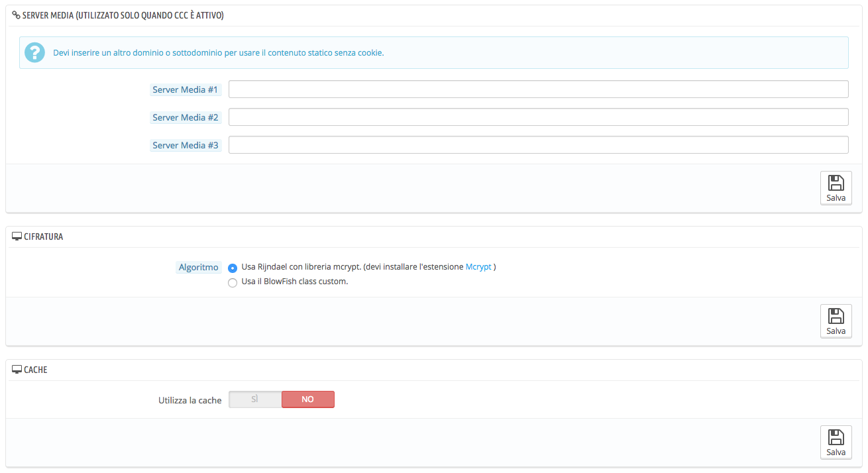The width and height of the screenshot is (868, 473).
Task: Click the Server Media #1 label
Action: tap(185, 89)
